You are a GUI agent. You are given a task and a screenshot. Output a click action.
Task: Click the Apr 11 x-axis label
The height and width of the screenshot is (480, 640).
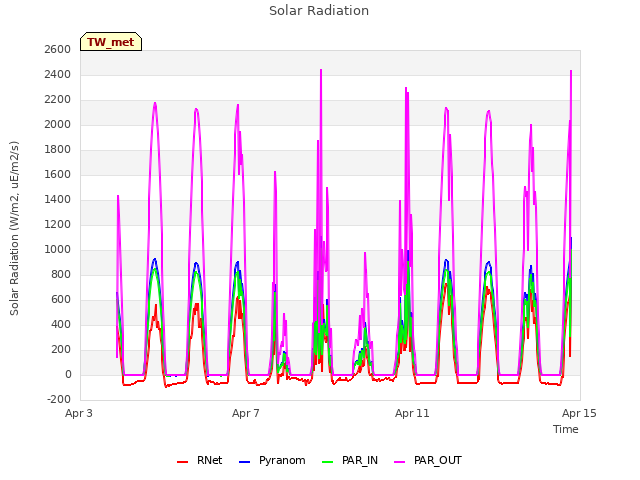(x=412, y=413)
